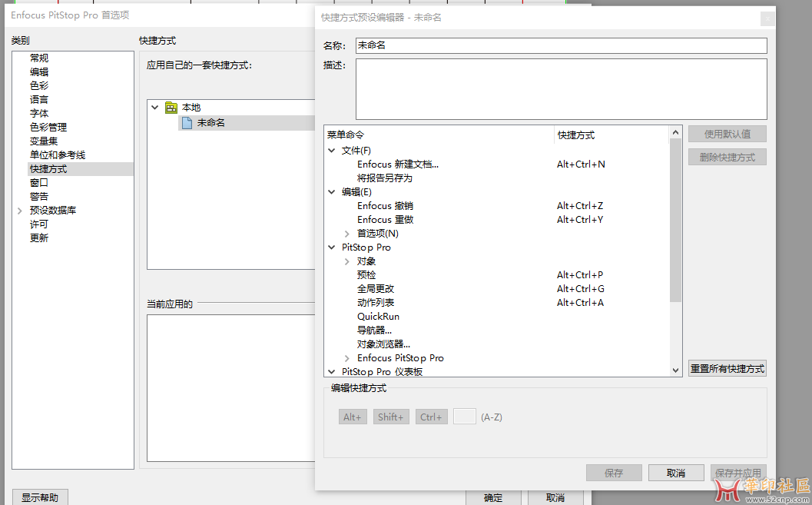This screenshot has height=505, width=812.
Task: Select the 单位和参考线 category
Action: click(58, 154)
